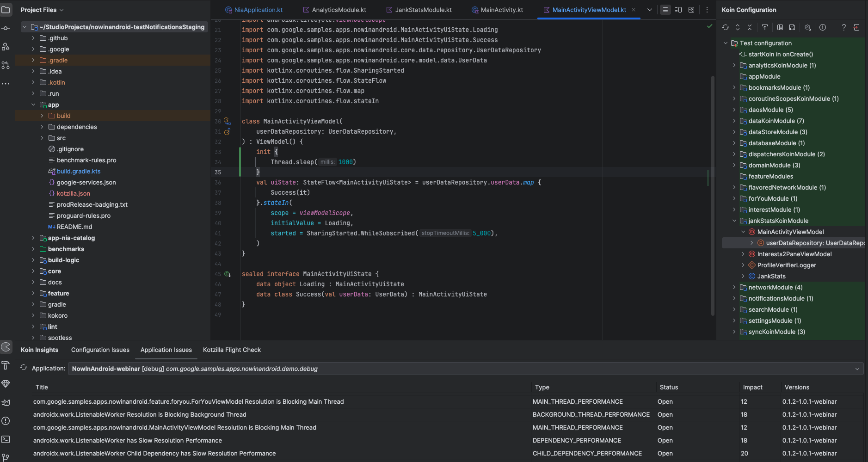Open Koin Configuration help question mark

pos(844,27)
